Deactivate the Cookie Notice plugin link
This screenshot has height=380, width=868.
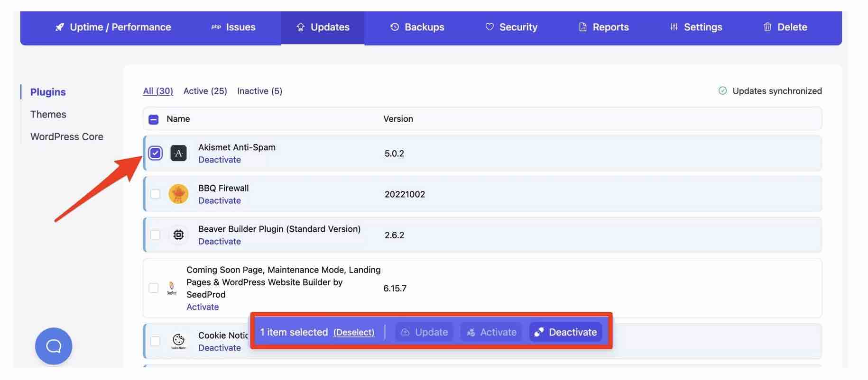(220, 348)
